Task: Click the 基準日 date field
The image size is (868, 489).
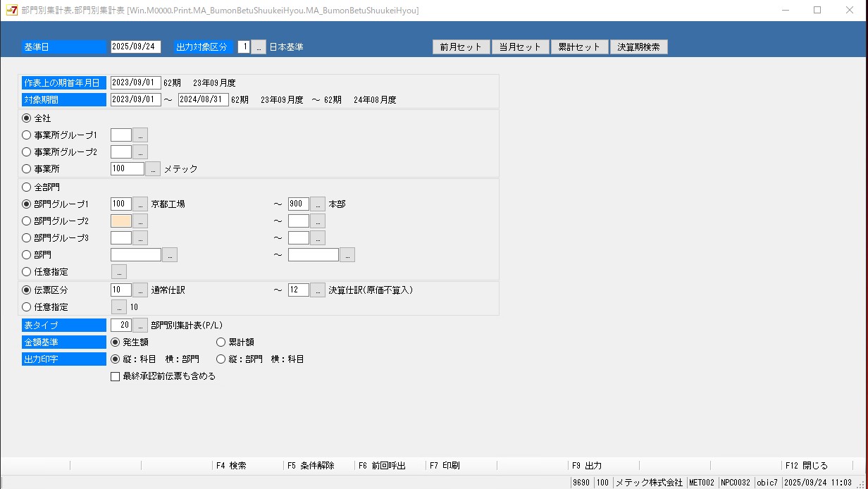Action: click(136, 47)
